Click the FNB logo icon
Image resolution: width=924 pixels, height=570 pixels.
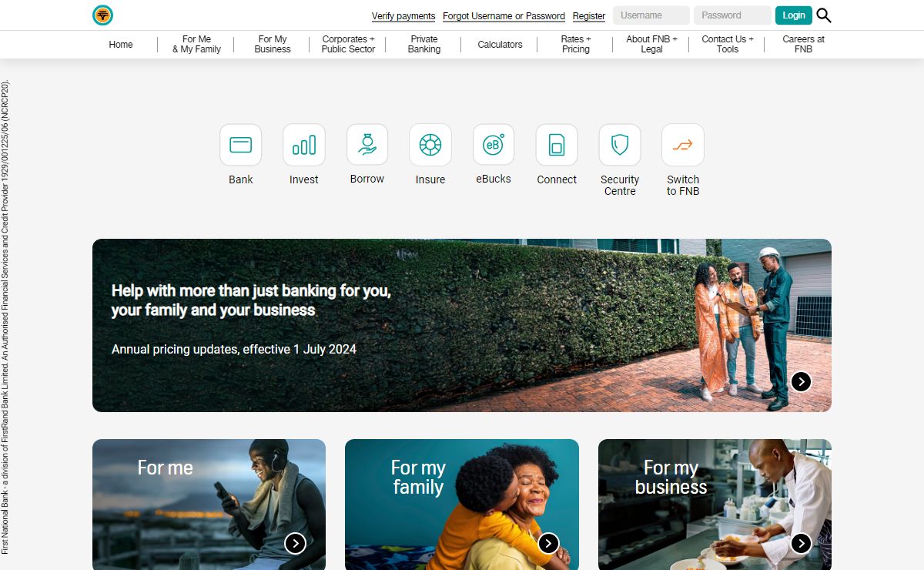[102, 15]
